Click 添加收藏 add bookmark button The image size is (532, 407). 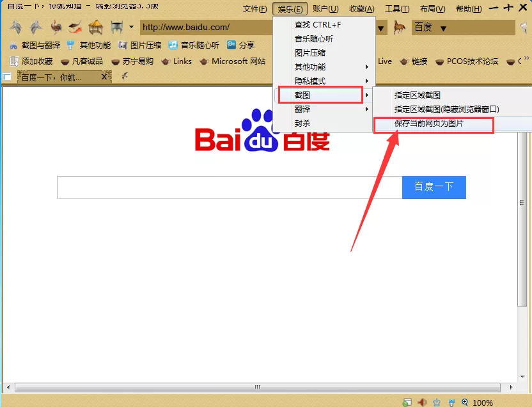click(31, 61)
